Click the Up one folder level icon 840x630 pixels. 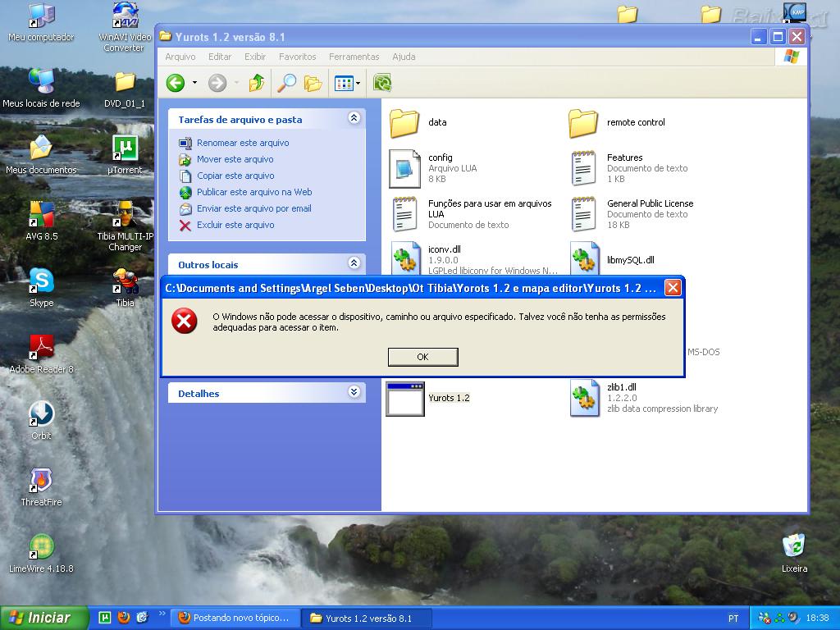[257, 83]
